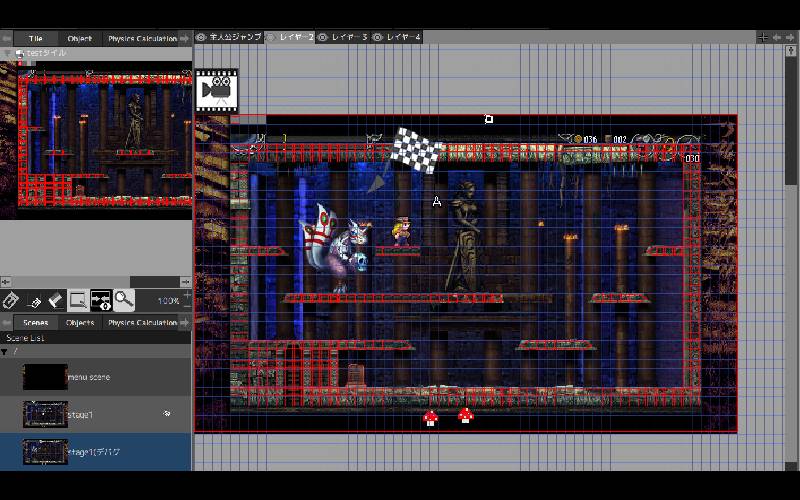Image resolution: width=800 pixels, height=500 pixels.
Task: Click the add layer plus icon
Action: point(763,37)
